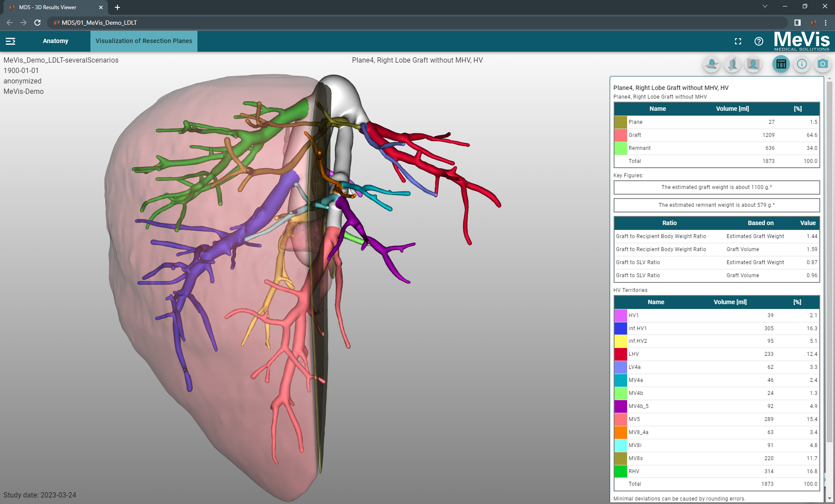835x504 pixels.
Task: Click the inf.HV2 yellow swatch
Action: point(621,341)
